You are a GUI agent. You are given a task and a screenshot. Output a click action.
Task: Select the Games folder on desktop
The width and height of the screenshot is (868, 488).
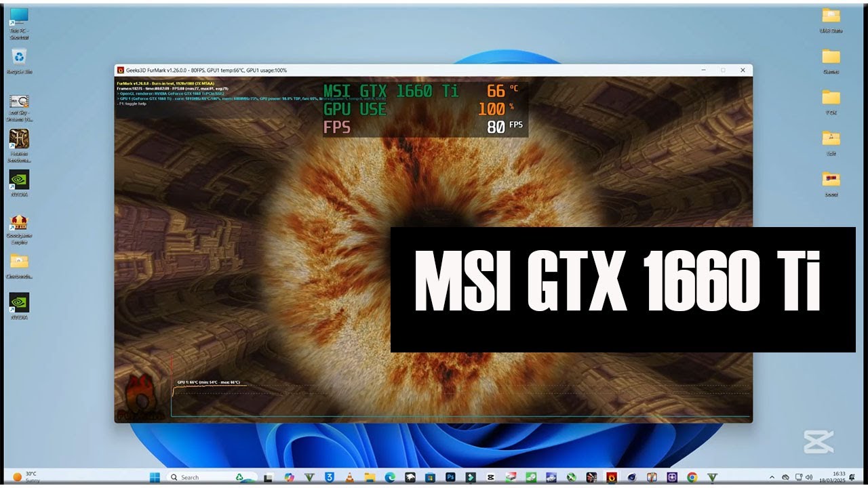pos(831,60)
